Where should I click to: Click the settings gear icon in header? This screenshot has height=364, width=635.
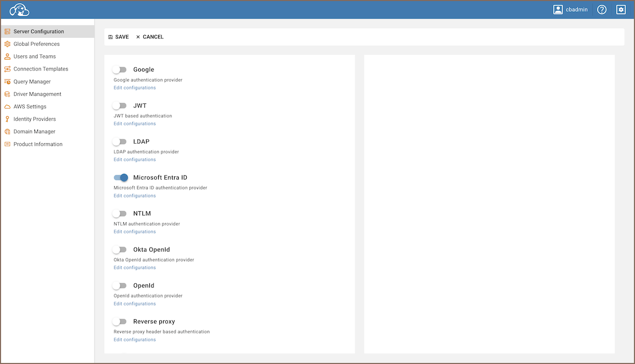click(621, 9)
